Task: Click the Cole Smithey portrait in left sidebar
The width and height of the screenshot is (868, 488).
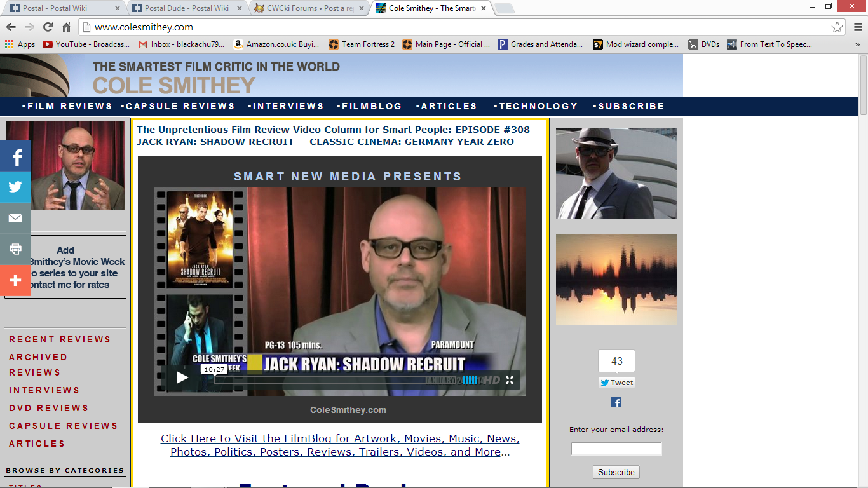Action: tap(65, 165)
